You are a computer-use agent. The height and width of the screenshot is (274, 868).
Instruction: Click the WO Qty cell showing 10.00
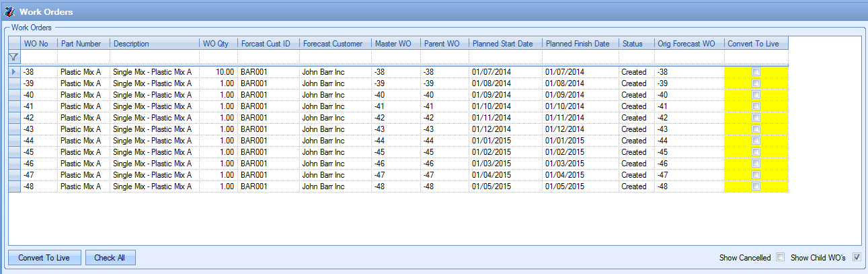tap(218, 72)
